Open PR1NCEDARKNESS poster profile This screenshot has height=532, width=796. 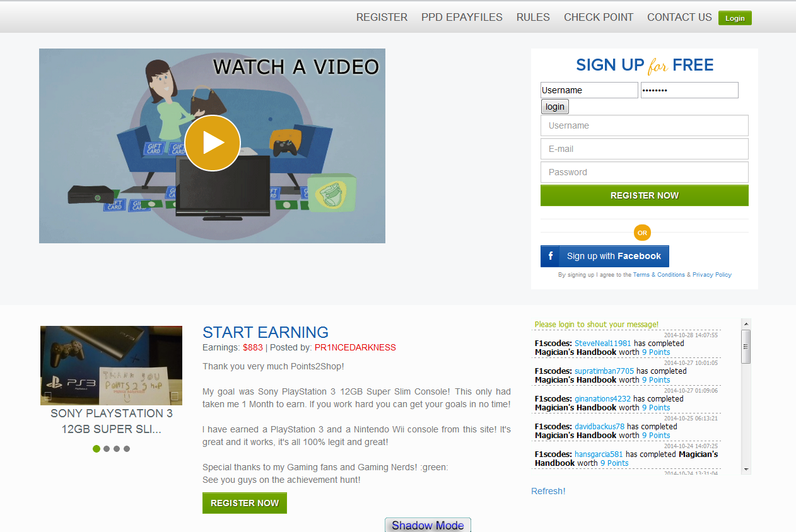(x=355, y=347)
